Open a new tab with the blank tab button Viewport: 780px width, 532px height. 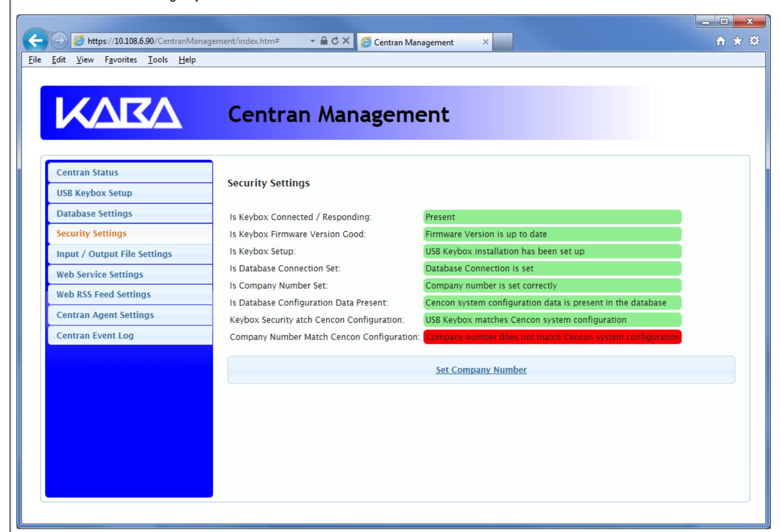pos(503,42)
